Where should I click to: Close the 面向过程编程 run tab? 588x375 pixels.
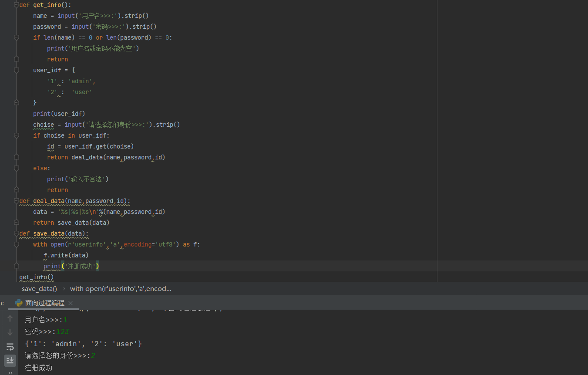click(71, 303)
